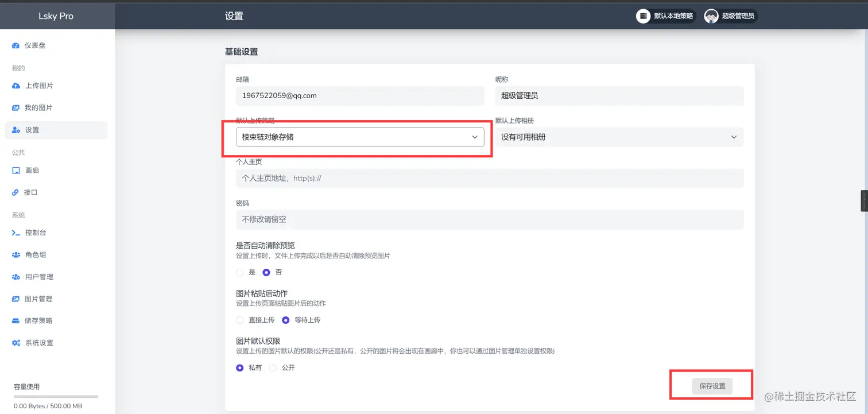Viewport: 868px width, 414px height.
Task: Click the 昵称 input field
Action: coord(619,96)
